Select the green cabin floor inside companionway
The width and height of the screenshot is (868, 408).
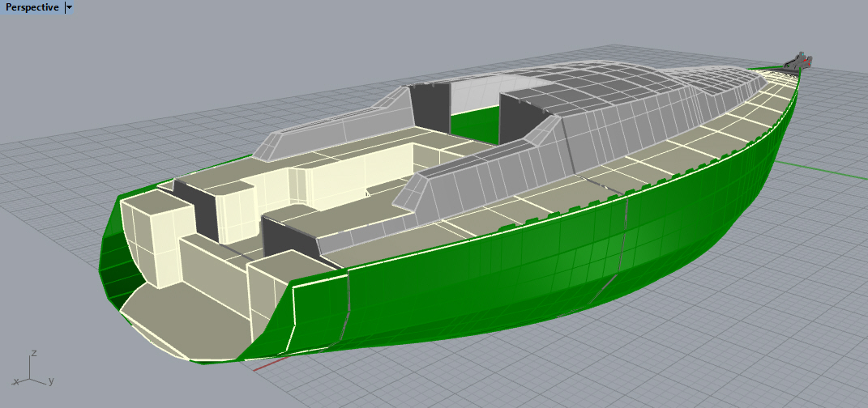[474, 121]
